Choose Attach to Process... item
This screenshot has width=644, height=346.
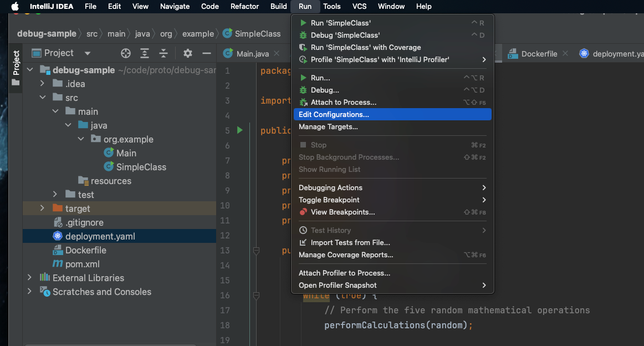point(392,103)
